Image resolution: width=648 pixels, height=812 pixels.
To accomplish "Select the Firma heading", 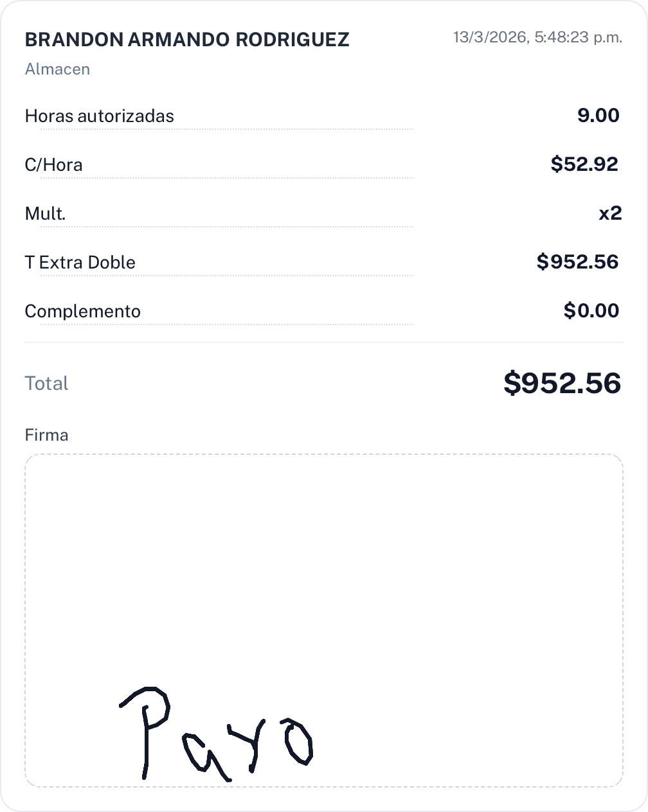I will 46,436.
